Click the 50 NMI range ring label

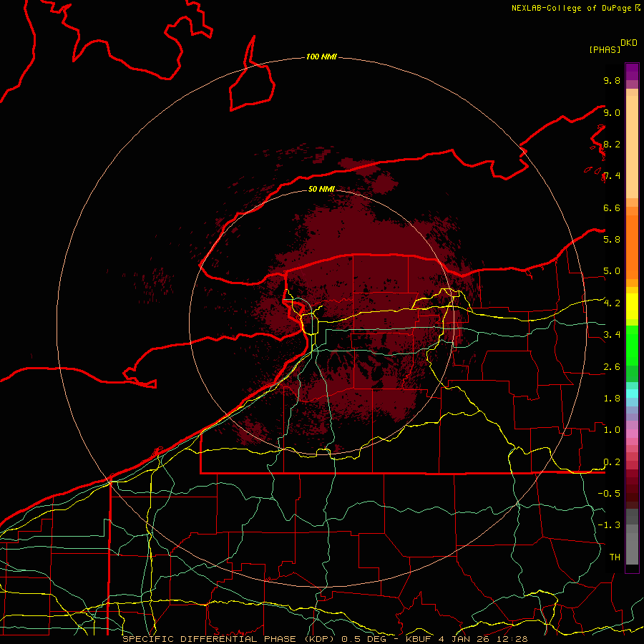[321, 189]
